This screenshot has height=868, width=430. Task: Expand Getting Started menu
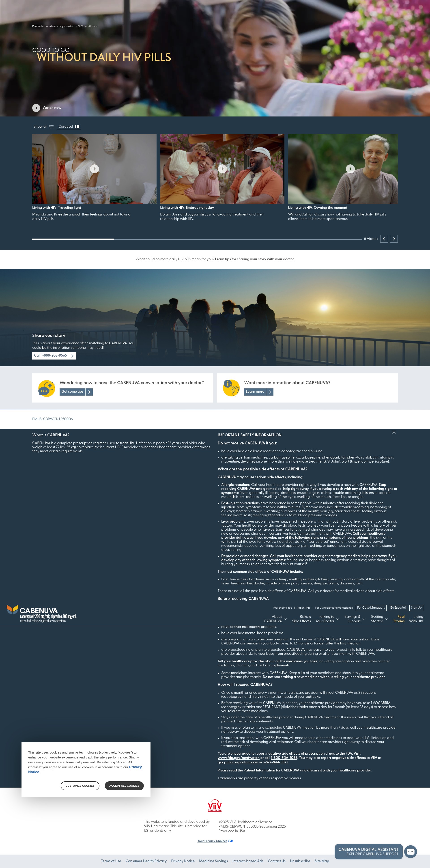click(x=379, y=619)
